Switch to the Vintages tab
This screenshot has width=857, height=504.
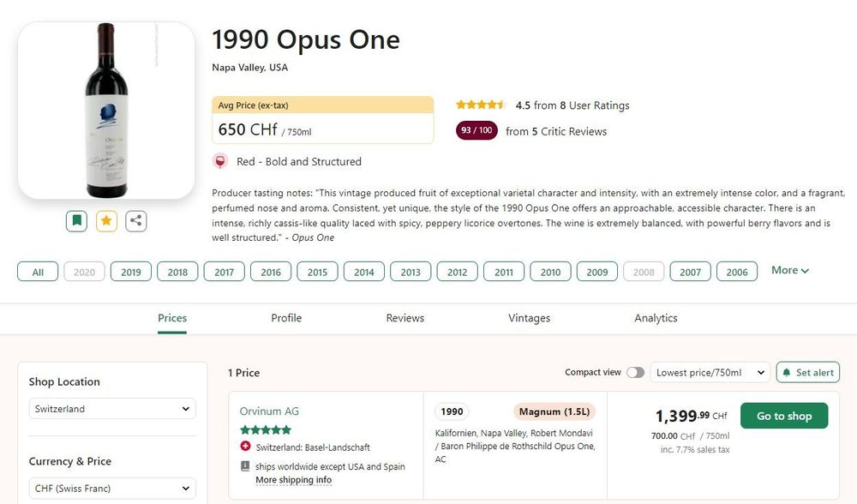point(529,318)
